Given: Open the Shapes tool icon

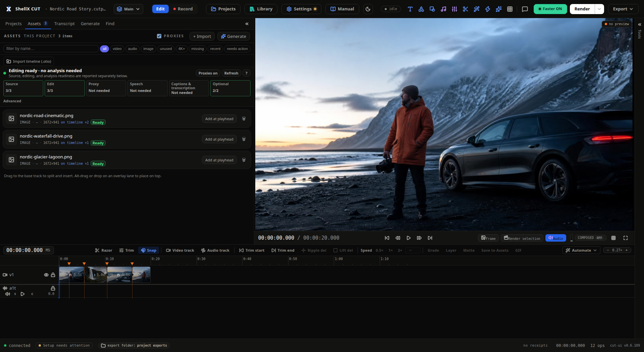Looking at the screenshot, I should (x=421, y=9).
